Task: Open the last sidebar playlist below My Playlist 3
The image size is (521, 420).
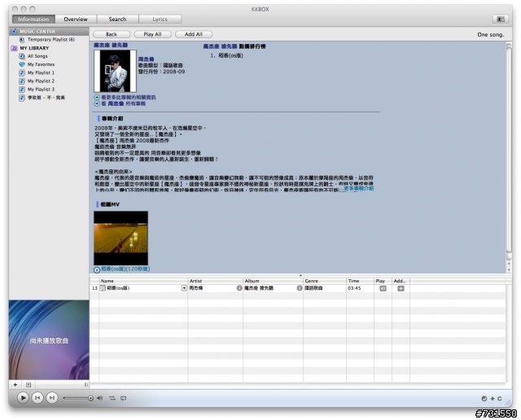Action: pyautogui.click(x=46, y=98)
